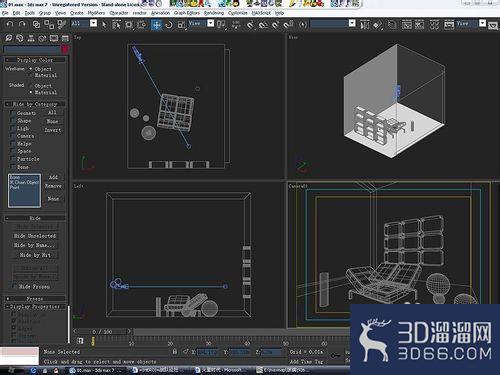
Task: Select the Select and Link tool
Action: [36, 24]
